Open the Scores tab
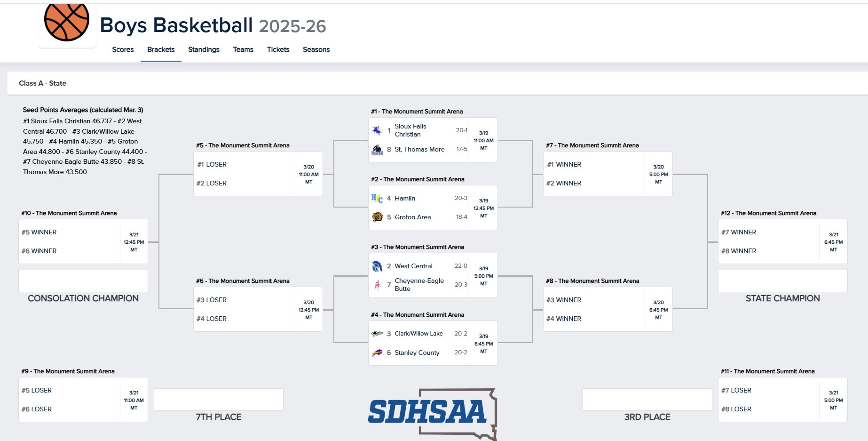Image resolution: width=868 pixels, height=441 pixels. (x=123, y=49)
